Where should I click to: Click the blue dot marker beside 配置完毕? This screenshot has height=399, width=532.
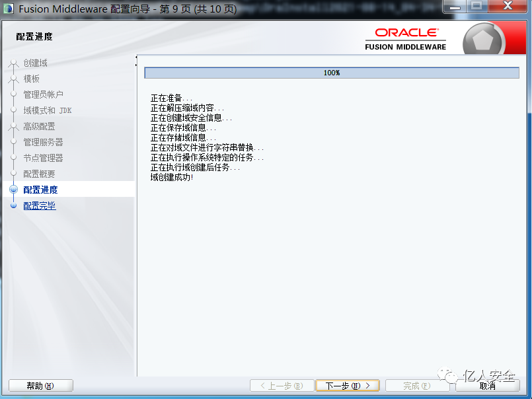pyautogui.click(x=14, y=205)
